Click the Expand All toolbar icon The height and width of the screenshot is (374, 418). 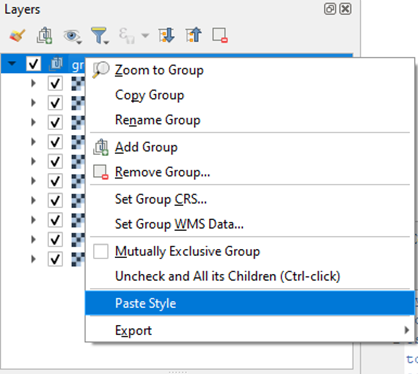[167, 35]
